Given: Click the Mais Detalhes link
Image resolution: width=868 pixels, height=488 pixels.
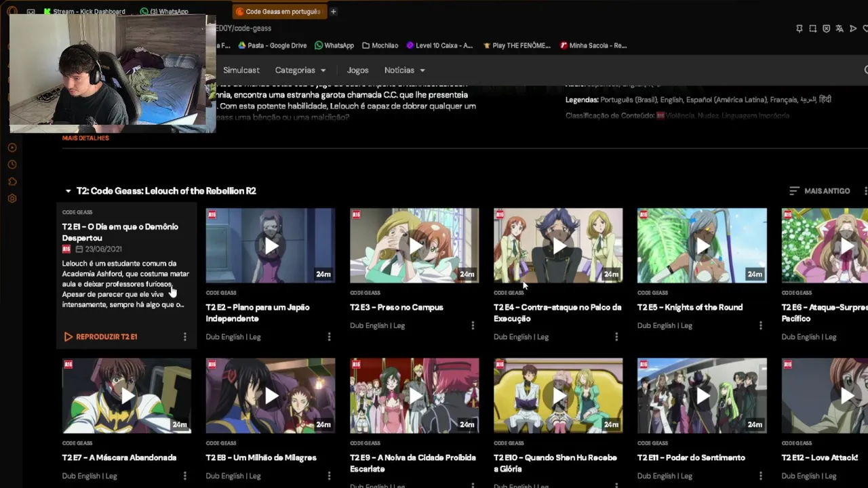Looking at the screenshot, I should click(x=85, y=138).
